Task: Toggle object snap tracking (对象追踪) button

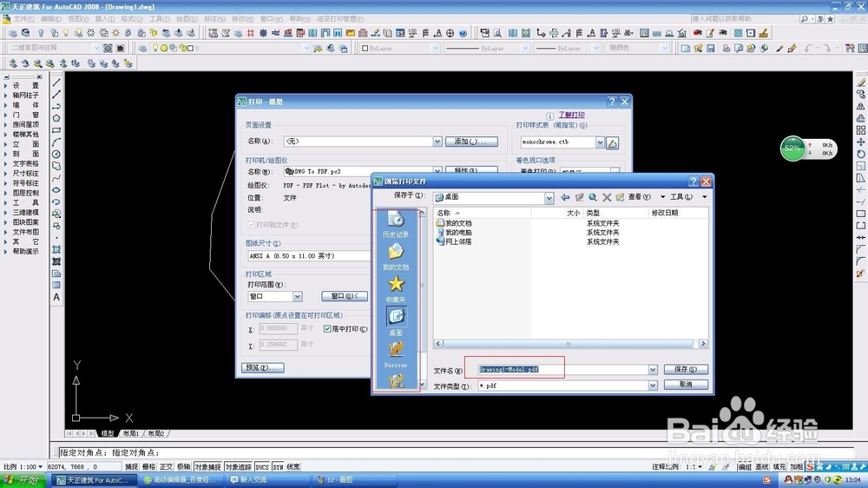Action: pyautogui.click(x=238, y=467)
